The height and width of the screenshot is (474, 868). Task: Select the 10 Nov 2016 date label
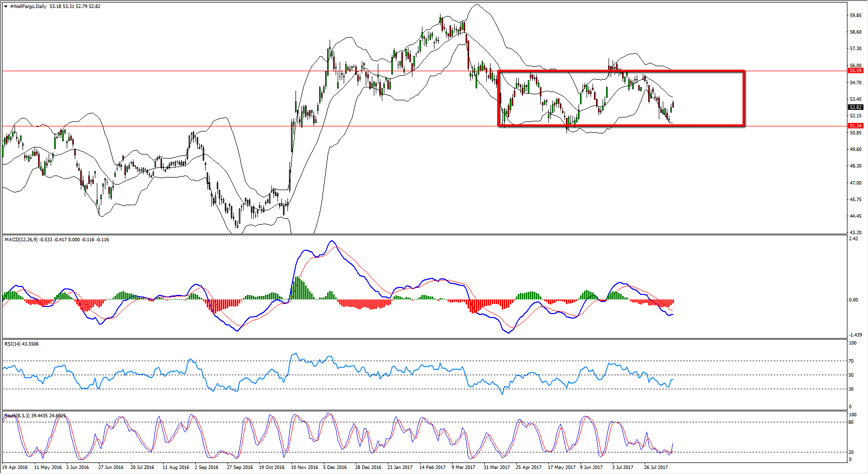pos(305,467)
